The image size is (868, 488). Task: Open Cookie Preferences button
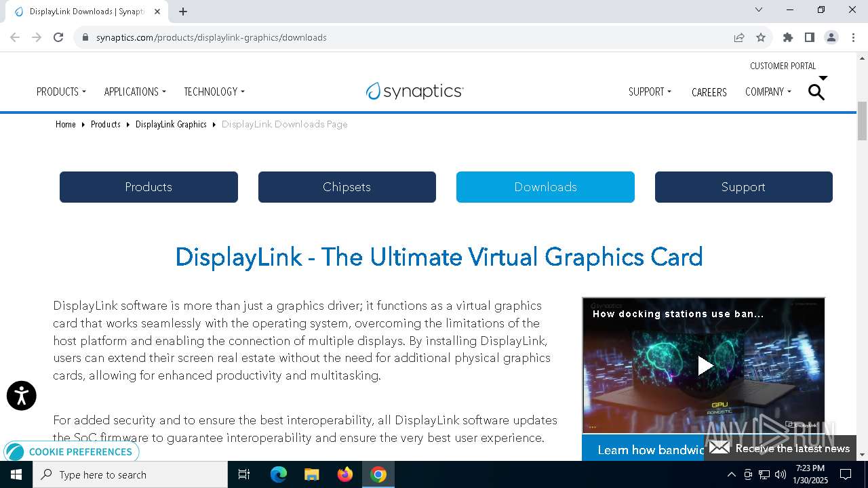coord(71,451)
